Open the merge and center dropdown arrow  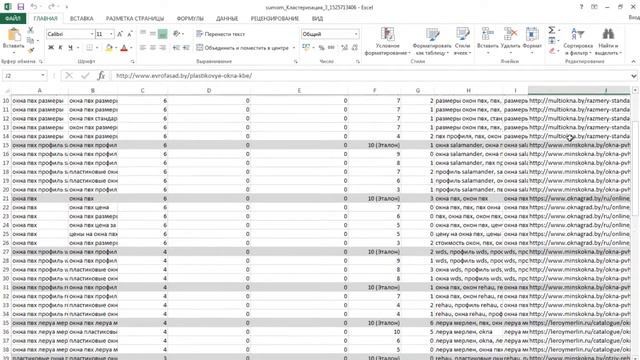coord(294,48)
